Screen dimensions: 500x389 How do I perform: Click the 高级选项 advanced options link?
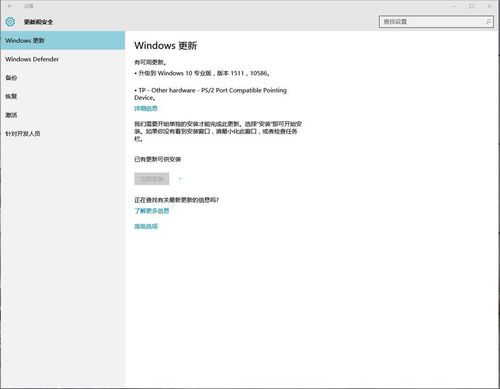(x=146, y=226)
